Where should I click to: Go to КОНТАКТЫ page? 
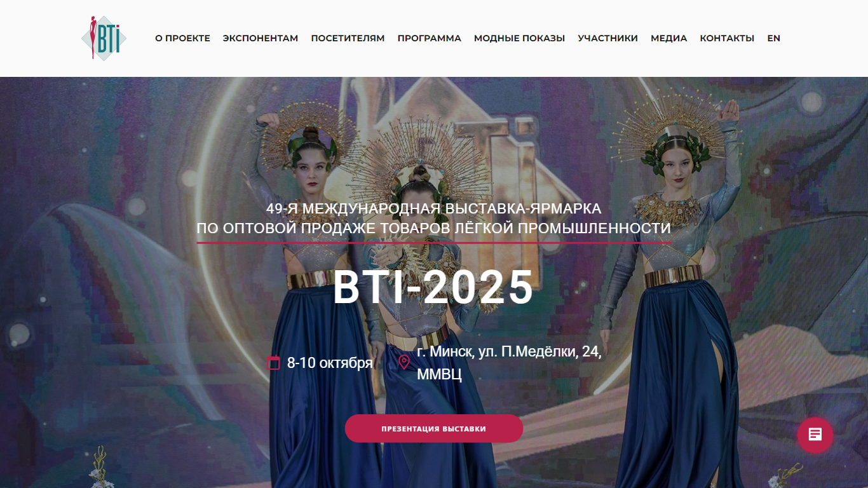(727, 38)
